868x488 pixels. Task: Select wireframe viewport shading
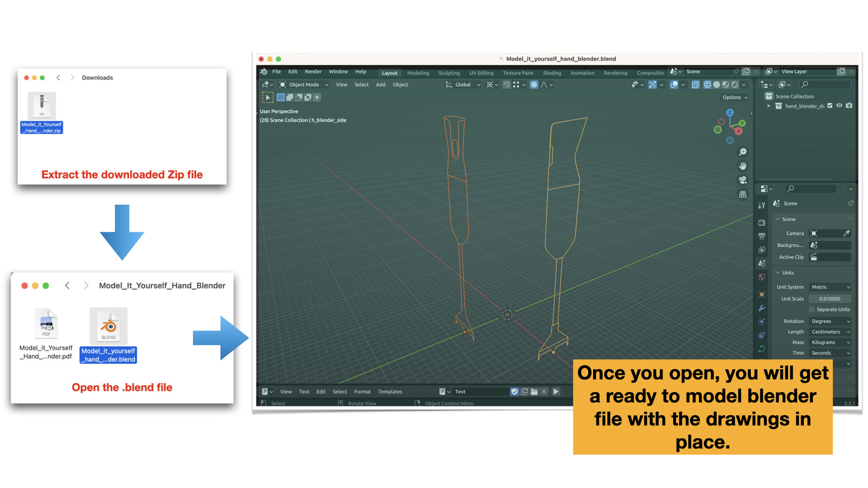tap(707, 85)
